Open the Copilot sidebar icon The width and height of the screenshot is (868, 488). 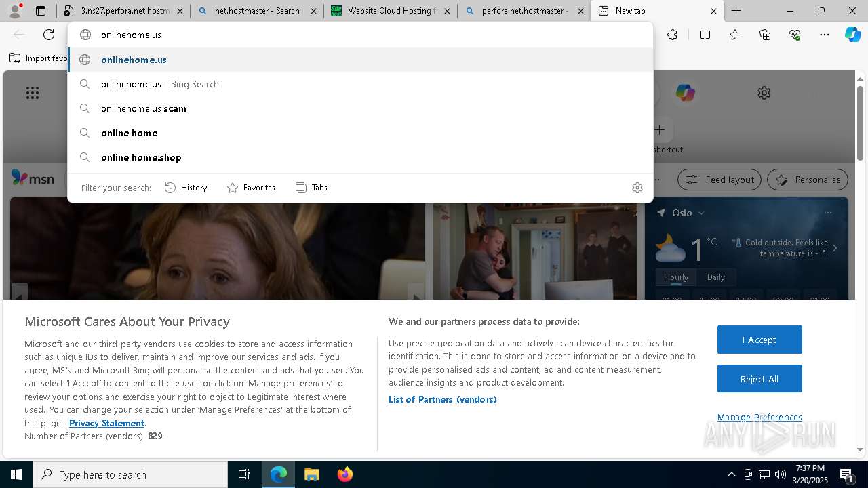point(852,35)
